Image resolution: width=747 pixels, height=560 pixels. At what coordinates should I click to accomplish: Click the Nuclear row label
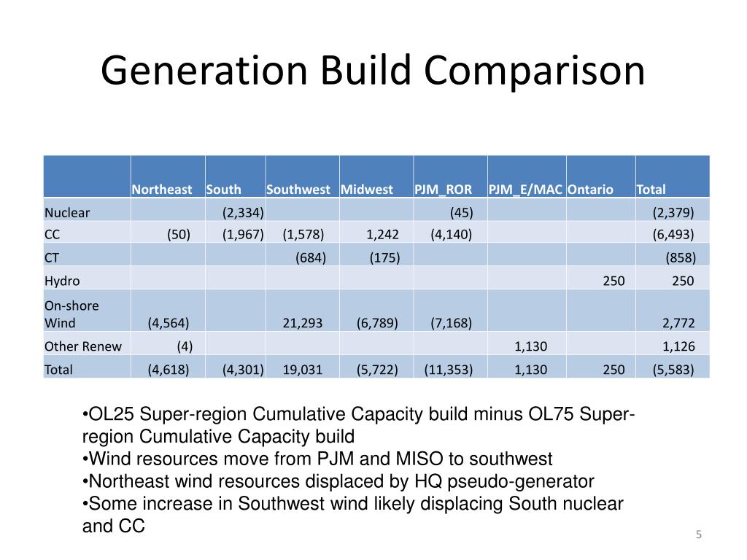(x=67, y=213)
